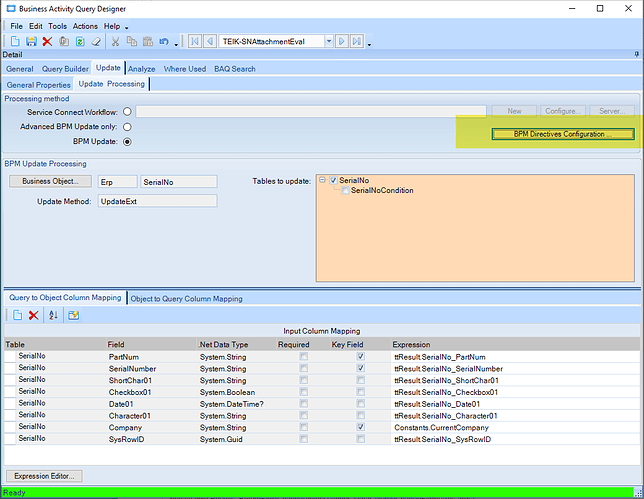Click the green Refresh toolbar icon
Image resolution: width=644 pixels, height=499 pixels.
pos(80,41)
